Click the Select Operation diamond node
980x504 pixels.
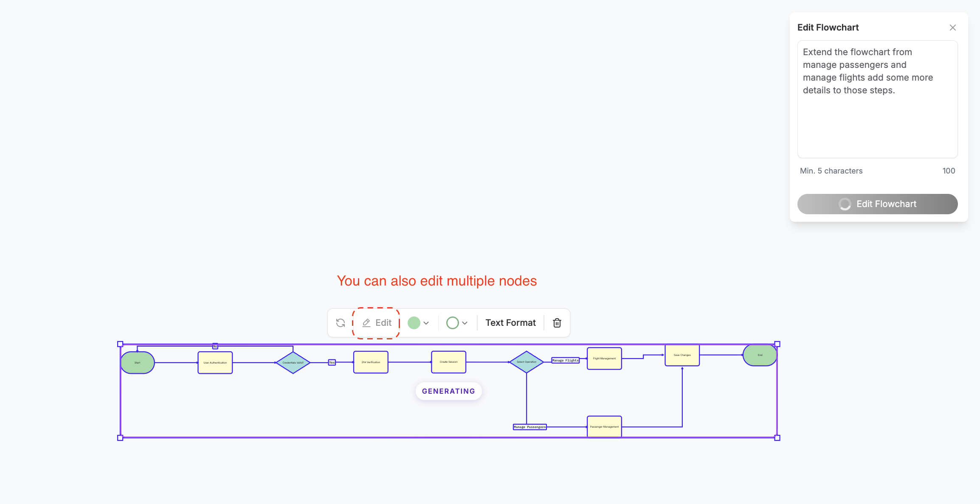click(x=527, y=362)
